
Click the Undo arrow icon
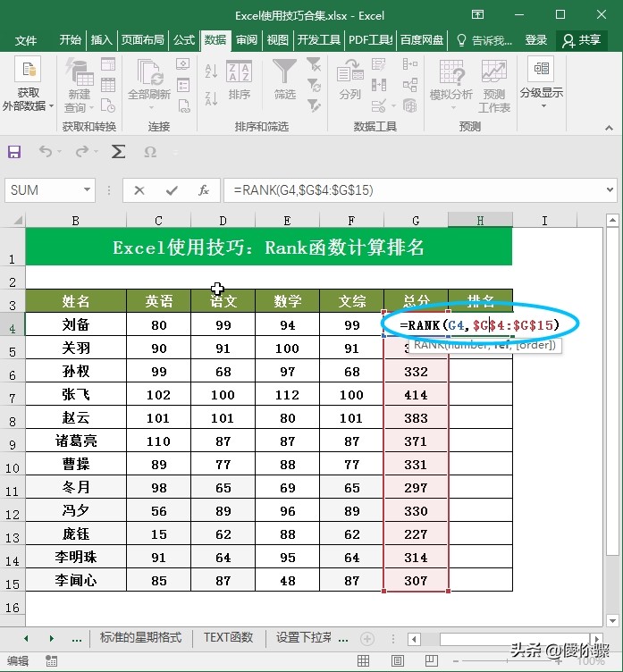[45, 151]
